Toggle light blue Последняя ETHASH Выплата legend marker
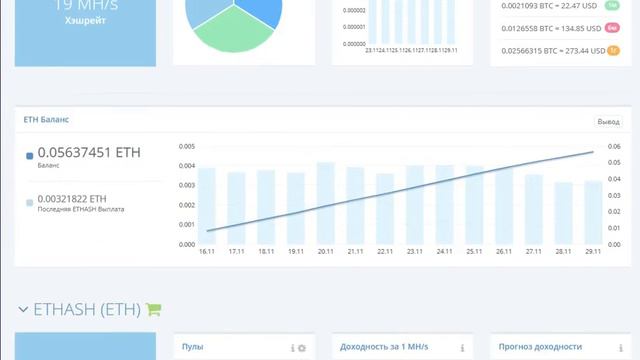Screen dimensions: 640x360 coord(29,203)
